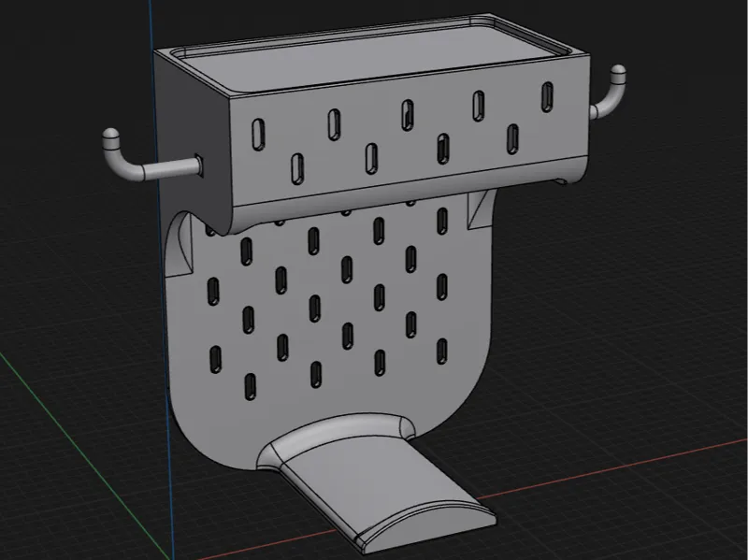Click the leftmost slot on the box front face
Image resolution: width=748 pixels, height=560 pixels.
[258, 135]
